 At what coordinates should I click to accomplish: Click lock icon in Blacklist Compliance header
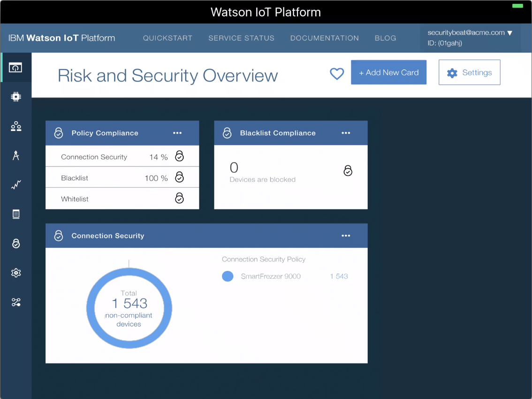point(227,133)
